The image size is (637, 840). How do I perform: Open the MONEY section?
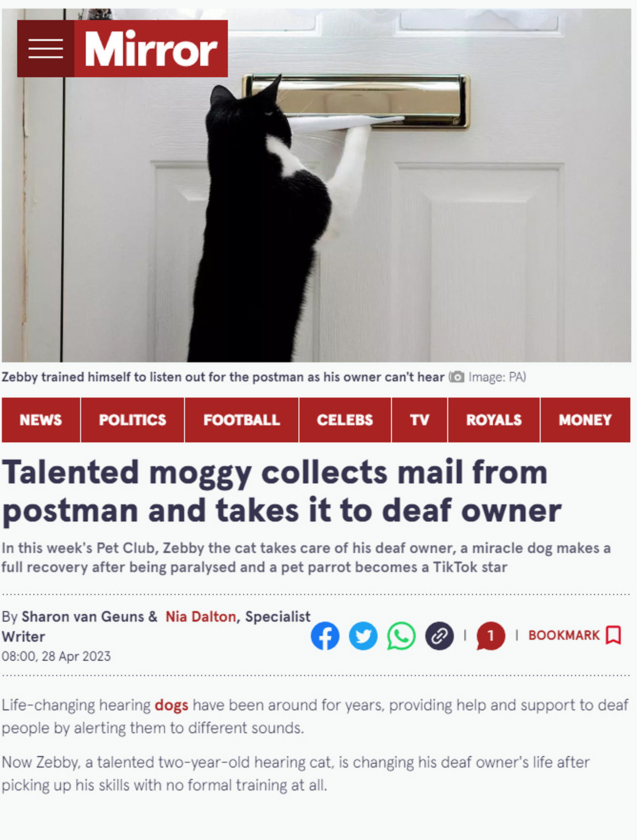pyautogui.click(x=585, y=420)
